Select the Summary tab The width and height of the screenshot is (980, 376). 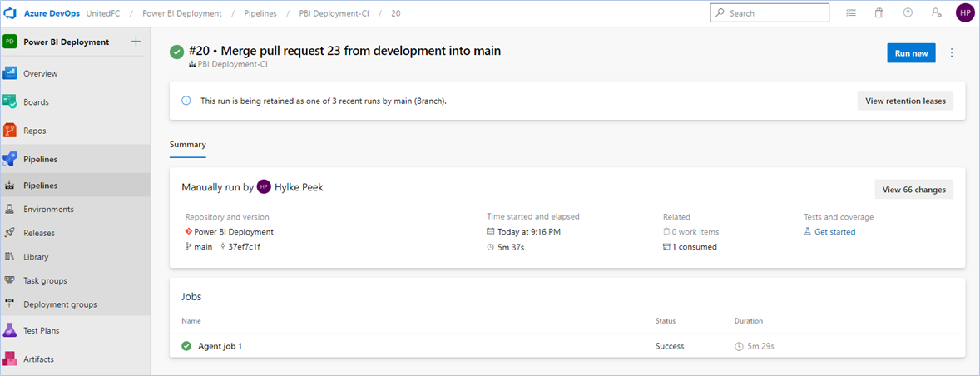(187, 144)
